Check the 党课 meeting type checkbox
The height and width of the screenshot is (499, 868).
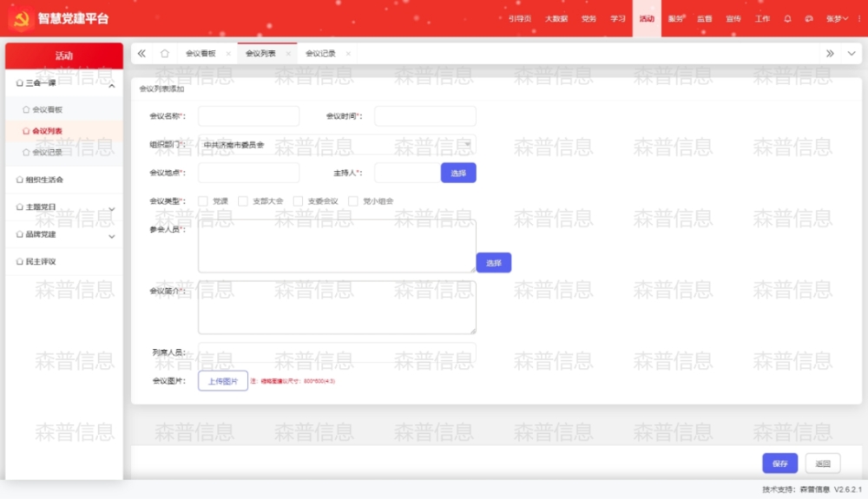203,201
